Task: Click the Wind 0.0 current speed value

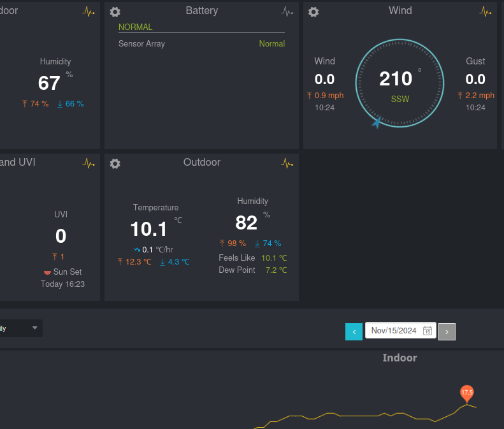Action: point(325,80)
